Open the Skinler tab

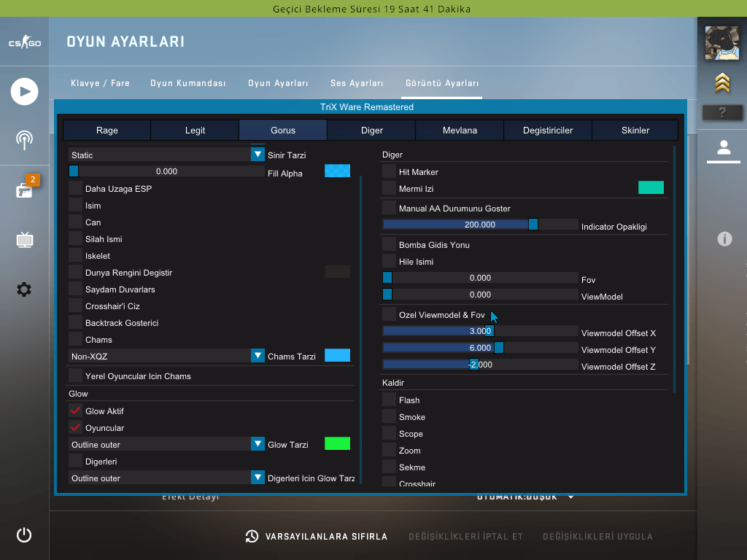pyautogui.click(x=635, y=131)
